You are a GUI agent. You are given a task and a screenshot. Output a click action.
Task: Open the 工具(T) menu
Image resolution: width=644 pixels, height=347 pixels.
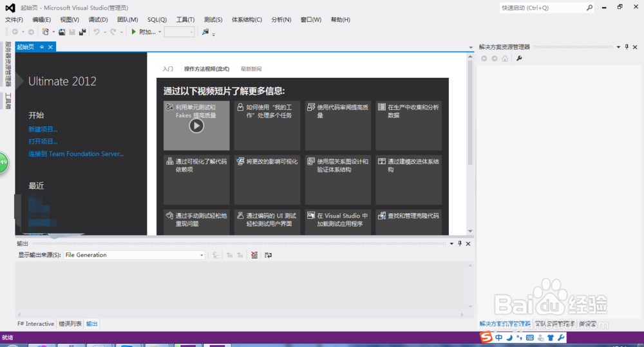click(x=185, y=20)
